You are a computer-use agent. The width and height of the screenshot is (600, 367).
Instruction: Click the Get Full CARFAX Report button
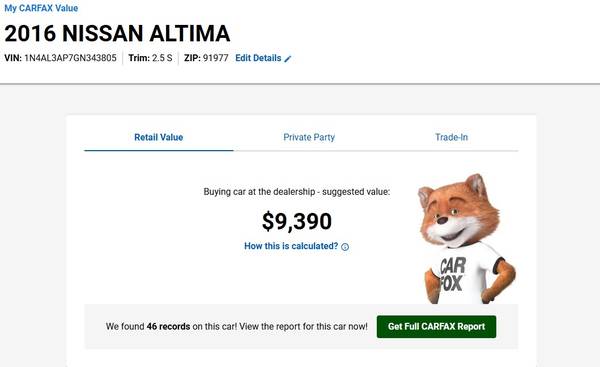tap(436, 326)
